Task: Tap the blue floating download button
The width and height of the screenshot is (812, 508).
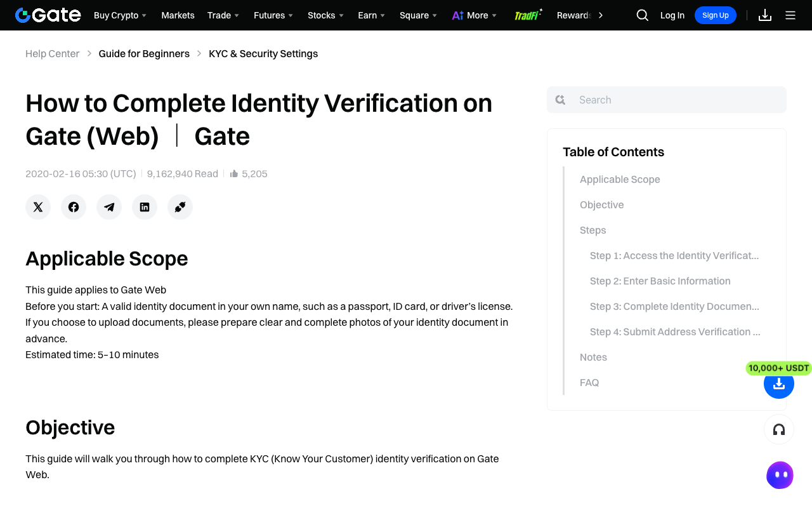Action: tap(779, 384)
